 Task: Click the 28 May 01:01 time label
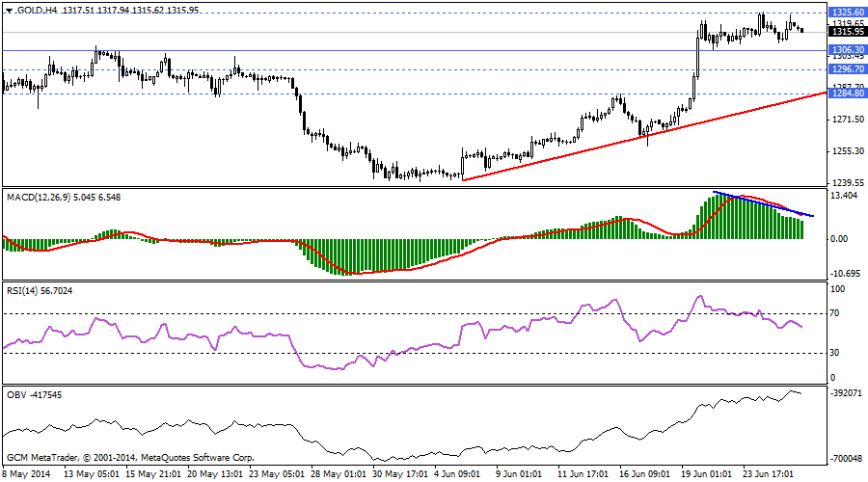tap(339, 474)
